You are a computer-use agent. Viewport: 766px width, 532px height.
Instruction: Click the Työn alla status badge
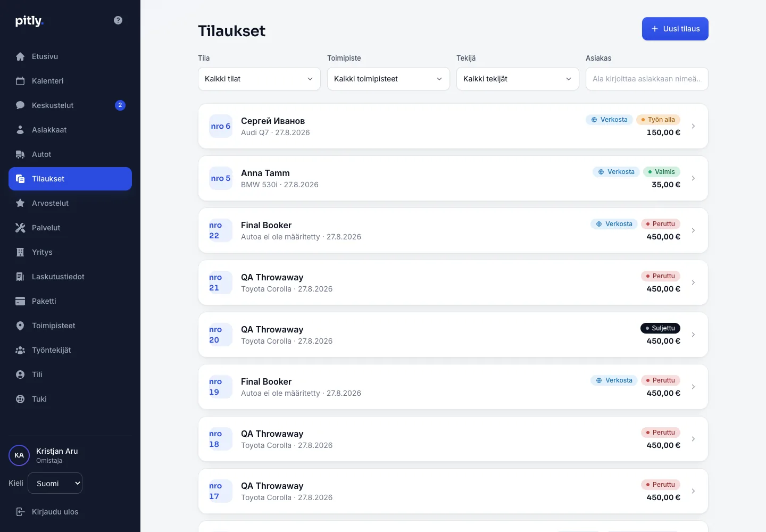pos(658,120)
